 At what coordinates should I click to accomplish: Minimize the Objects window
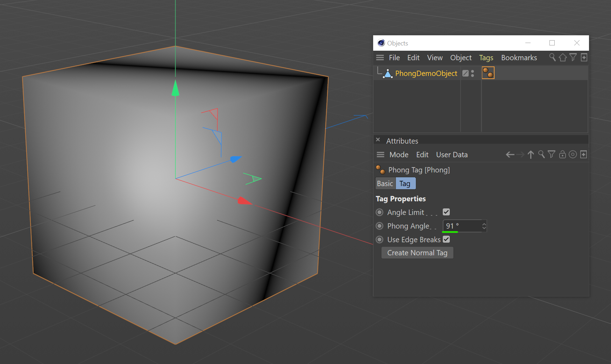click(528, 43)
